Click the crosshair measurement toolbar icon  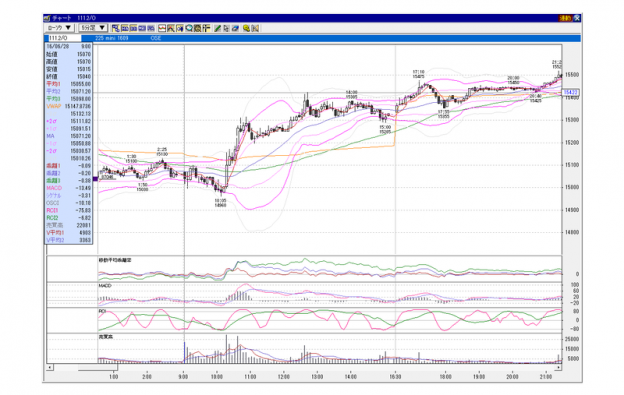[x=206, y=28]
